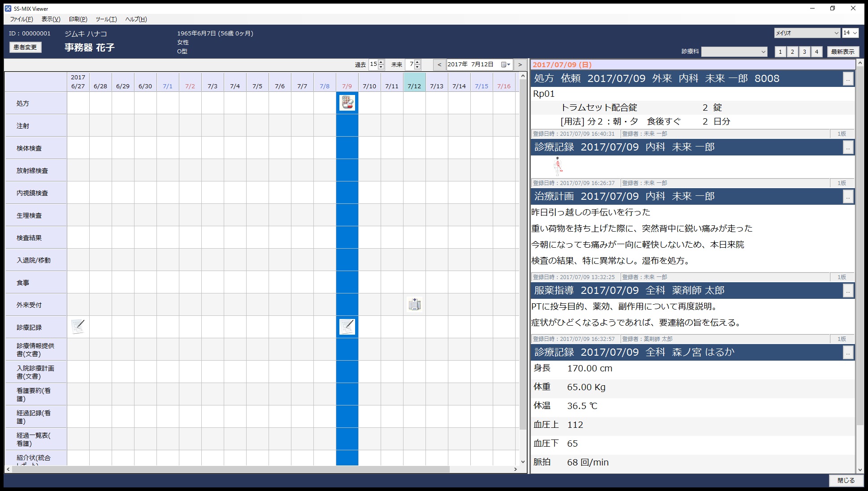Click the ellipsis button on the 治療計画 header
This screenshot has width=868, height=491.
pos(848,197)
